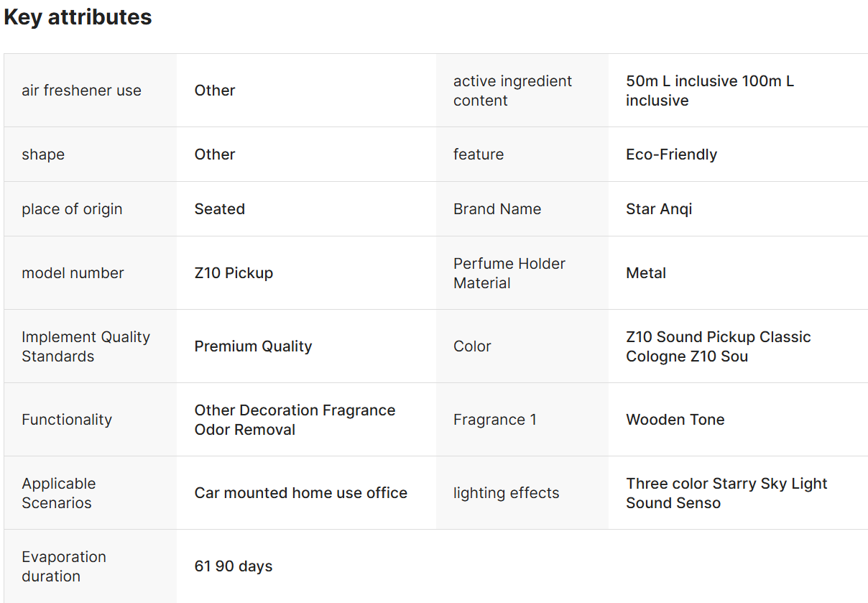Select the Other Decoration Fragrance Odor Removal text

pyautogui.click(x=295, y=420)
